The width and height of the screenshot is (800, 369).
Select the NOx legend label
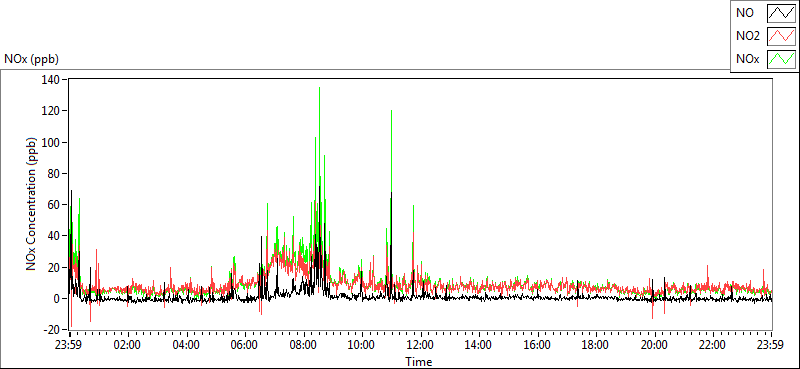748,60
